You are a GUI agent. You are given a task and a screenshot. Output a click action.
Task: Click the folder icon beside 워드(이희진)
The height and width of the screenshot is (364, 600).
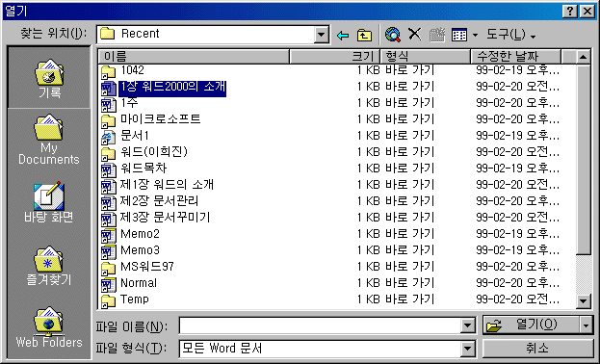point(108,153)
